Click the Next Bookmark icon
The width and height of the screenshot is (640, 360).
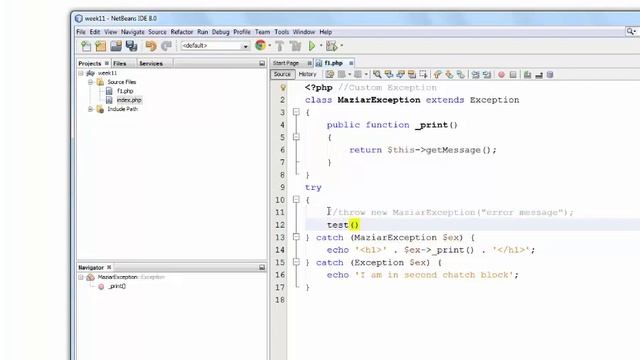pyautogui.click(x=449, y=74)
